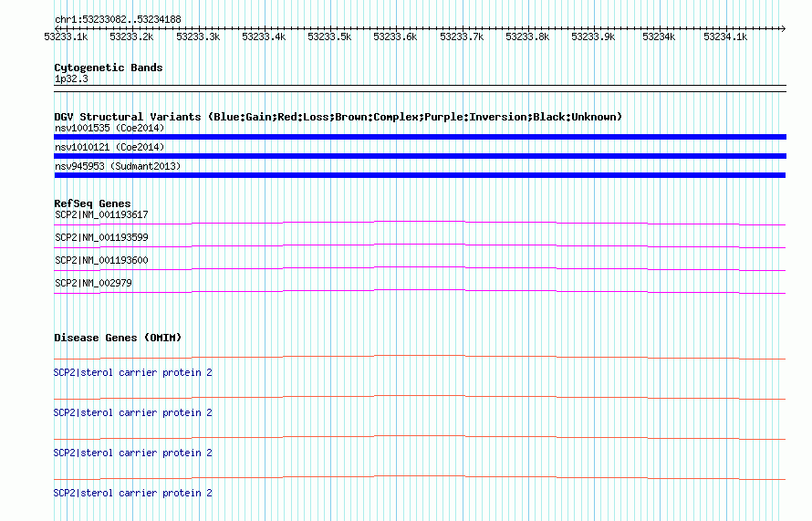Click the chr1:53233082..53234188 region label
This screenshot has height=521, width=812.
pos(118,19)
